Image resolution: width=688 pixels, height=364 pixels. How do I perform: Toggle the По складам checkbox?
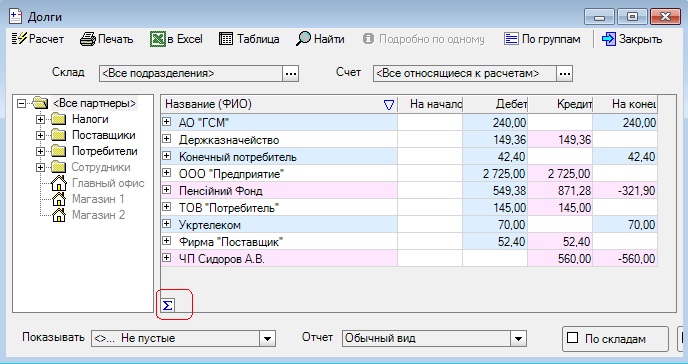click(x=573, y=338)
